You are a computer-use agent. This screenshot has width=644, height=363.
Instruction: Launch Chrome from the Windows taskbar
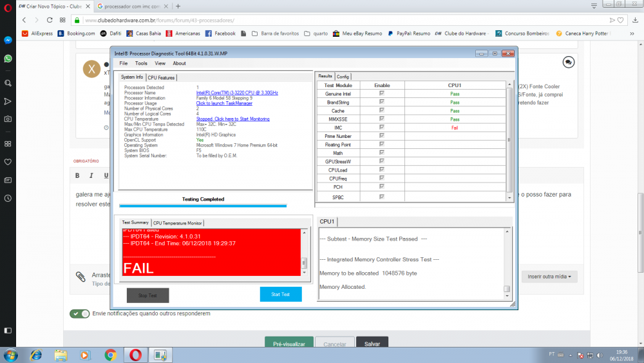pos(110,355)
